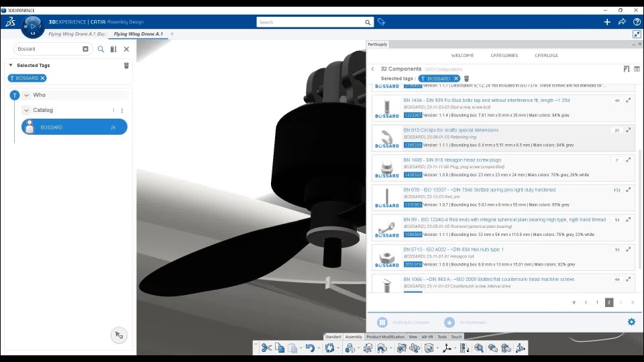
Task: Click the top Search input field
Action: coord(311,22)
